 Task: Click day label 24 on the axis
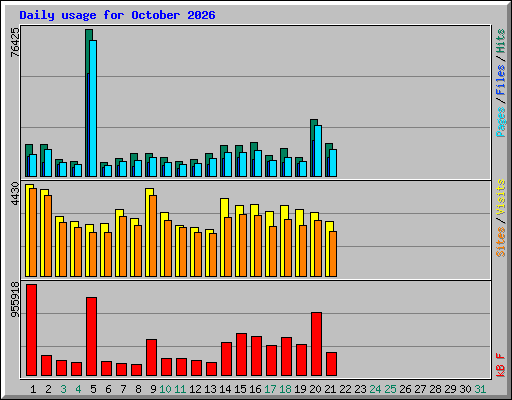point(375,389)
